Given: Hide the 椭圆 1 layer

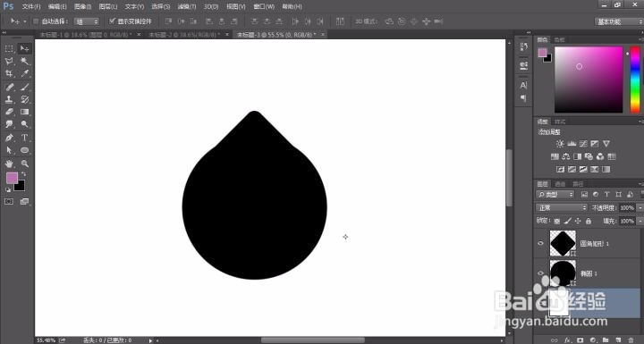Looking at the screenshot, I should [x=540, y=273].
